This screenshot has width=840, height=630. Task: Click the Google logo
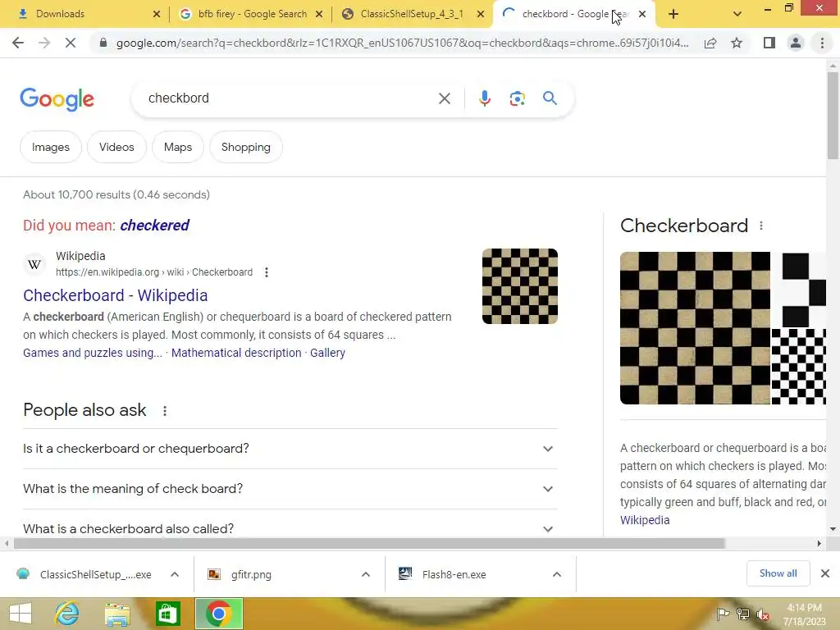(57, 99)
